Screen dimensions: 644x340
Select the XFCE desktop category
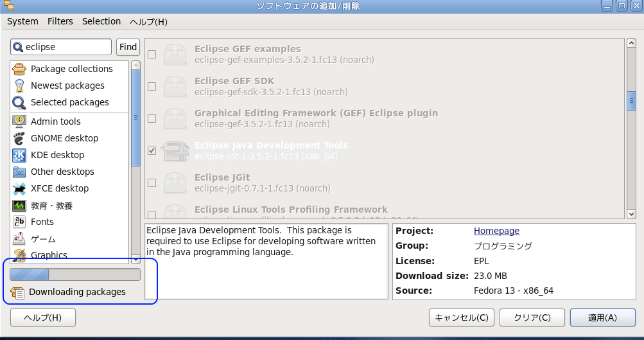pos(60,188)
